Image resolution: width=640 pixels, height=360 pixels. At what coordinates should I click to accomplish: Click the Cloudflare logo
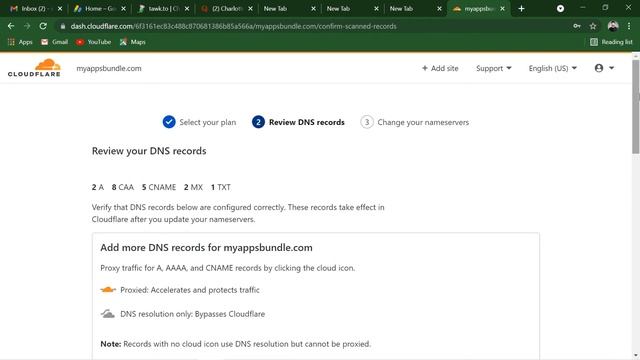click(34, 68)
